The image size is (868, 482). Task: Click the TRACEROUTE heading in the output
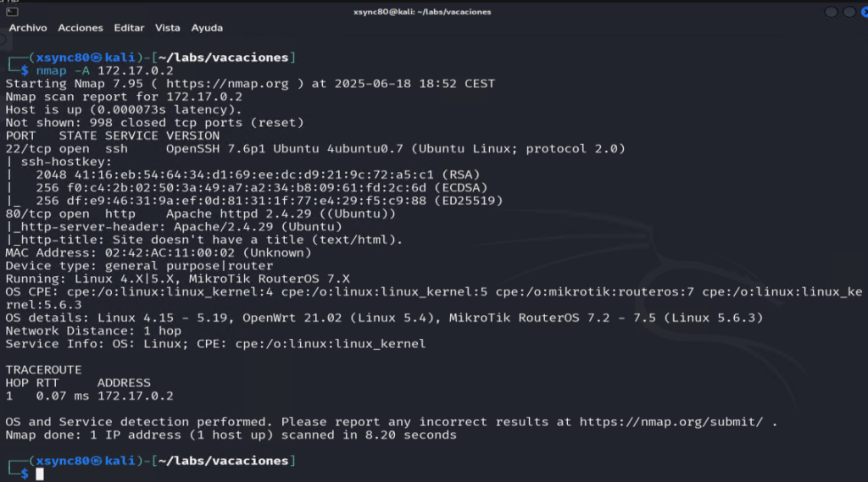44,369
